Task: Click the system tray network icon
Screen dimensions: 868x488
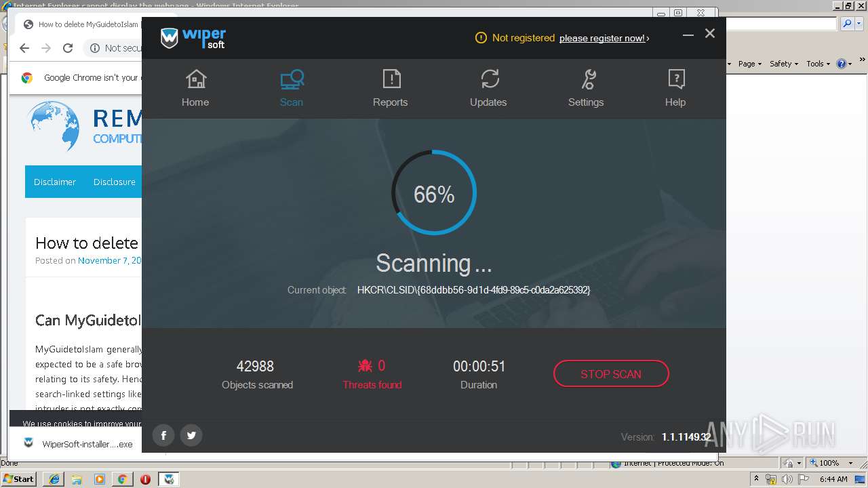Action: (x=771, y=479)
